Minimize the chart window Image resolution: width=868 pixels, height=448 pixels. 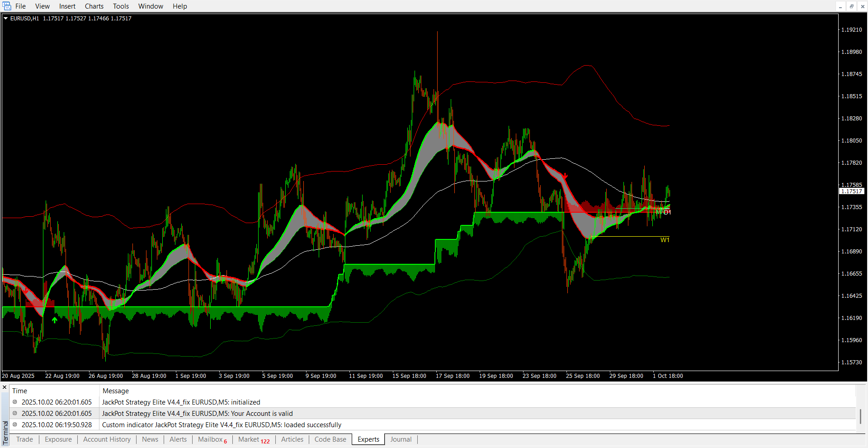840,6
